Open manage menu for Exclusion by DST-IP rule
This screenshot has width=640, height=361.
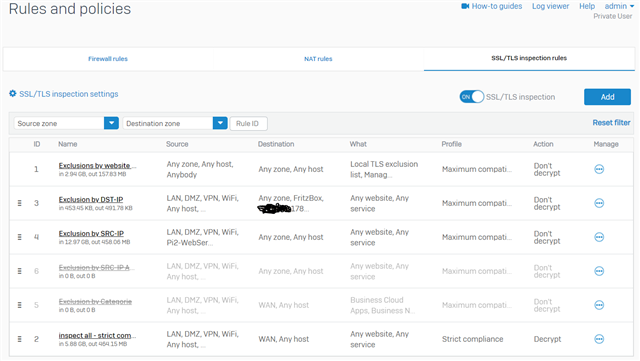pyautogui.click(x=599, y=203)
